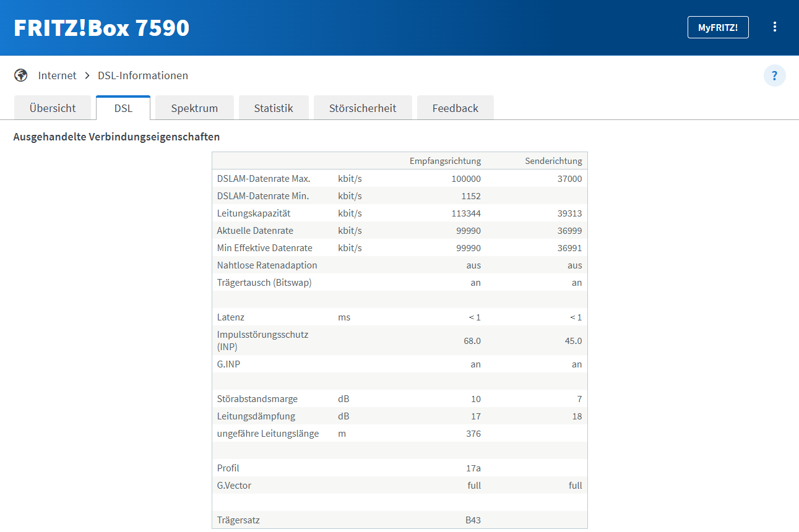Switch to the Übersicht tab
The width and height of the screenshot is (799, 532).
(x=53, y=108)
